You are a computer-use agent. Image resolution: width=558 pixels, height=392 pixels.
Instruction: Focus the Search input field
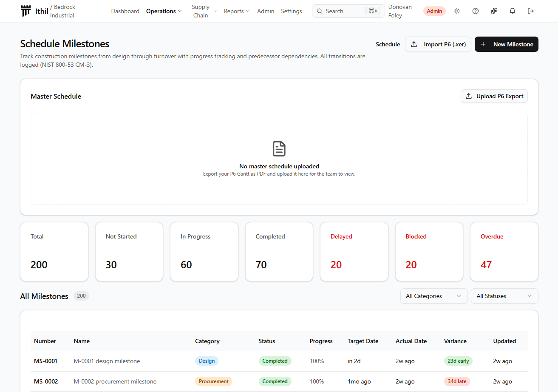348,11
